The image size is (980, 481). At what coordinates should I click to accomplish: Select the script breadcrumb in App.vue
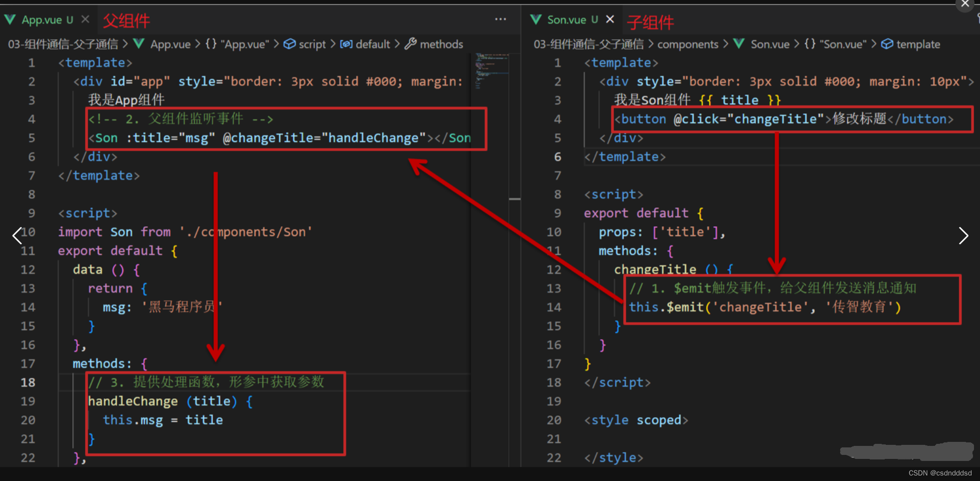312,44
